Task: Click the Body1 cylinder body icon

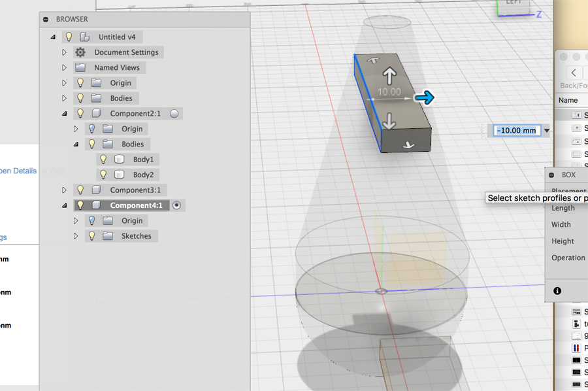Action: [x=120, y=160]
